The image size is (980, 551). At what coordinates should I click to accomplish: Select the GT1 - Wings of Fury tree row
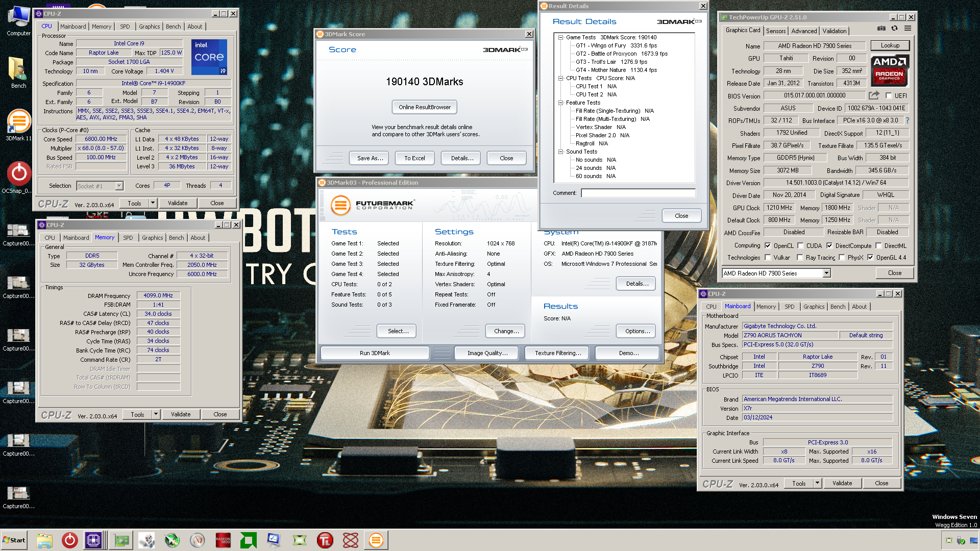coord(616,45)
